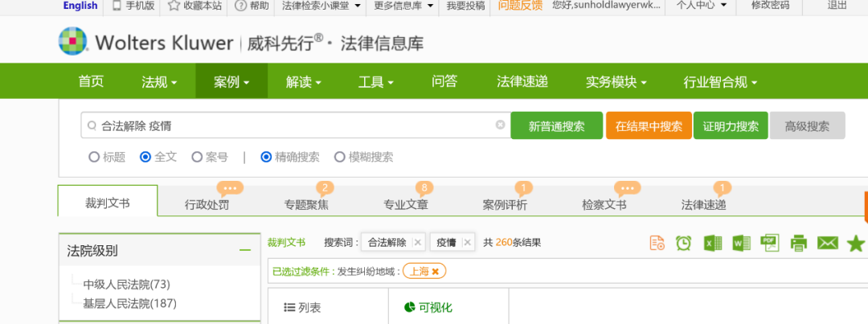This screenshot has width=868, height=324.
Task: Open 更多信息库 dropdown
Action: coord(402,6)
